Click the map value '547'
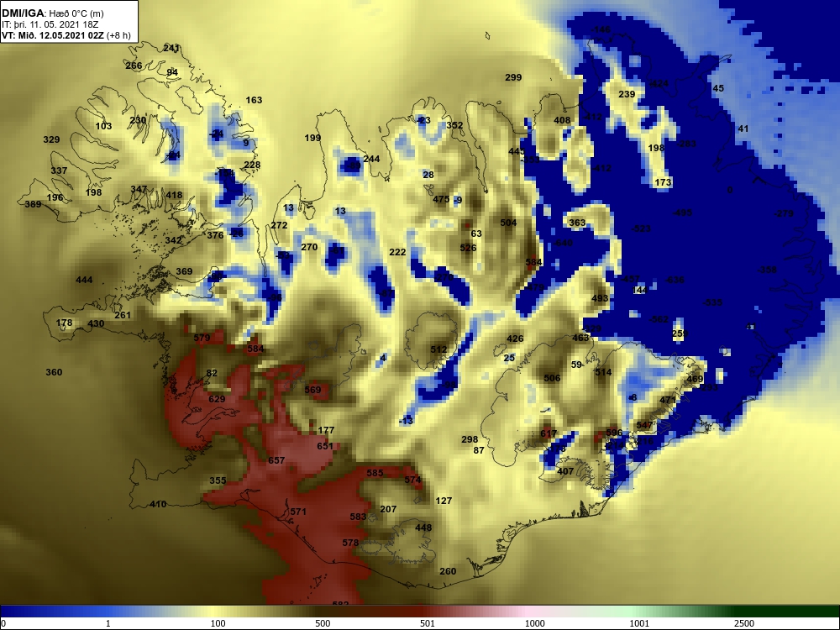This screenshot has width=840, height=630. [x=644, y=425]
